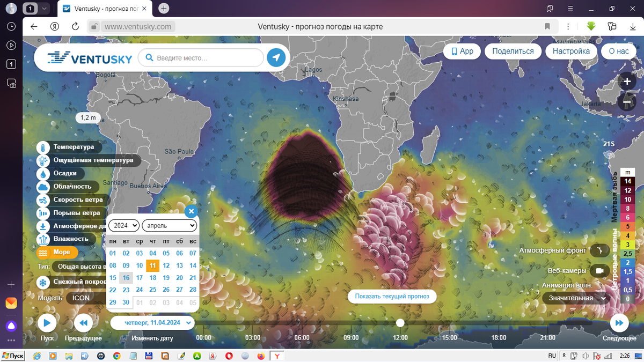Select the Порывы ветра icon

(x=43, y=213)
